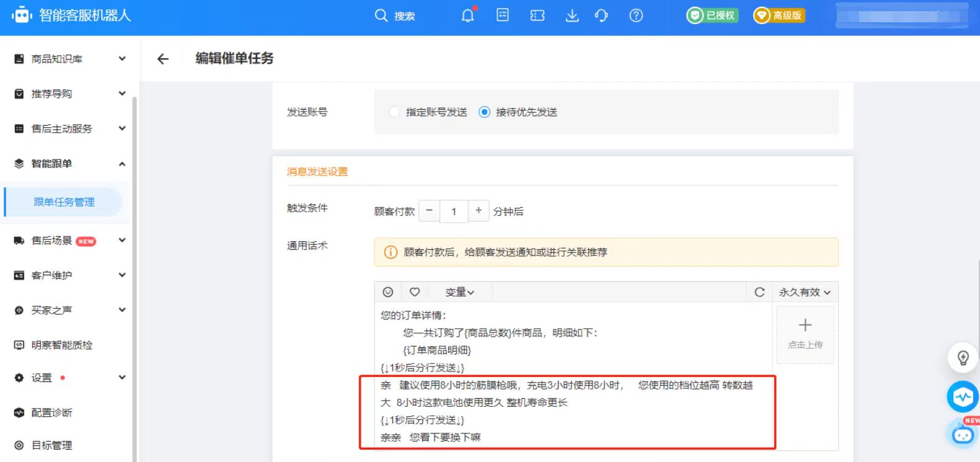The height and width of the screenshot is (462, 980).
Task: Insert an emoji with the smiley icon
Action: (388, 292)
